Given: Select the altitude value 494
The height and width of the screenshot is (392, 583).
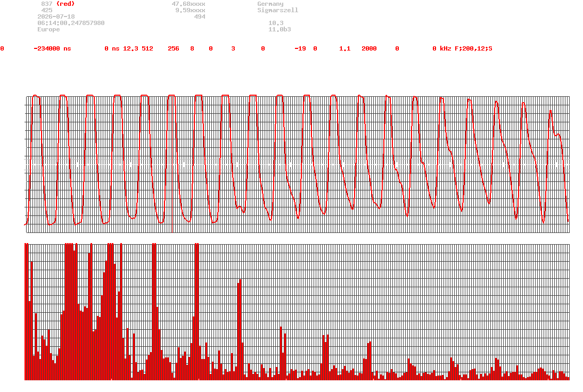Looking at the screenshot, I should [200, 16].
